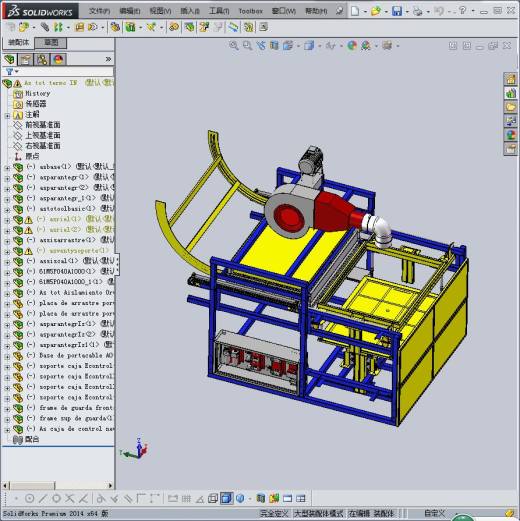Expand As caja de control node
Image resolution: width=520 pixels, height=521 pixels.
coord(7,429)
